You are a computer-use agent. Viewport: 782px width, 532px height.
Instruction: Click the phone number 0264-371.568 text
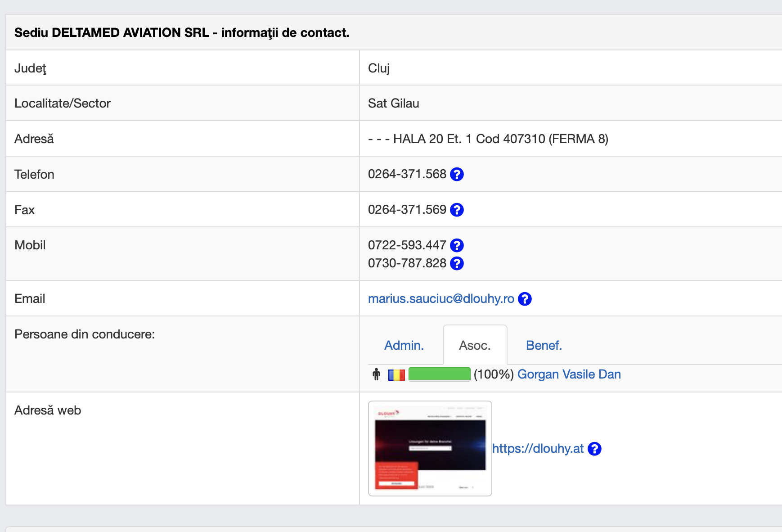click(407, 174)
